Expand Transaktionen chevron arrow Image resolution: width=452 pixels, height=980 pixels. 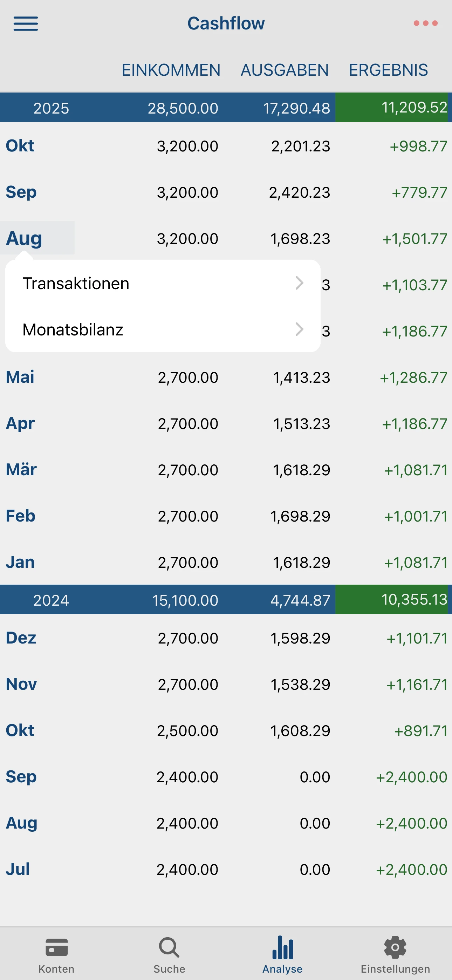coord(300,283)
